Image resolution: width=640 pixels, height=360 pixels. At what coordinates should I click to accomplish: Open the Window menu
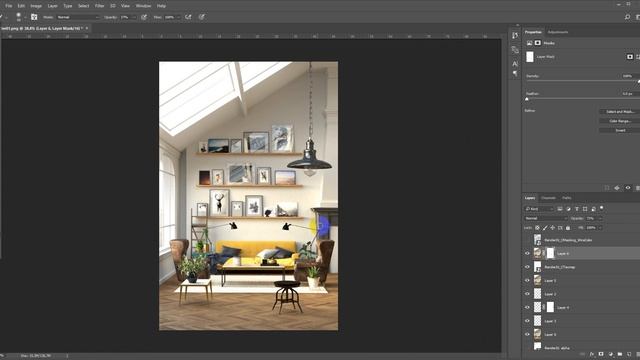[143, 6]
